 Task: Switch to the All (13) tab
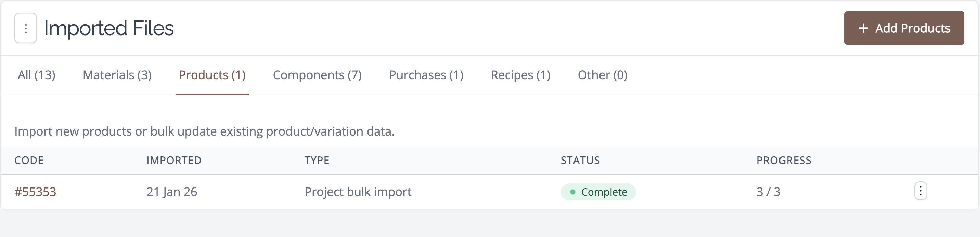tap(37, 75)
